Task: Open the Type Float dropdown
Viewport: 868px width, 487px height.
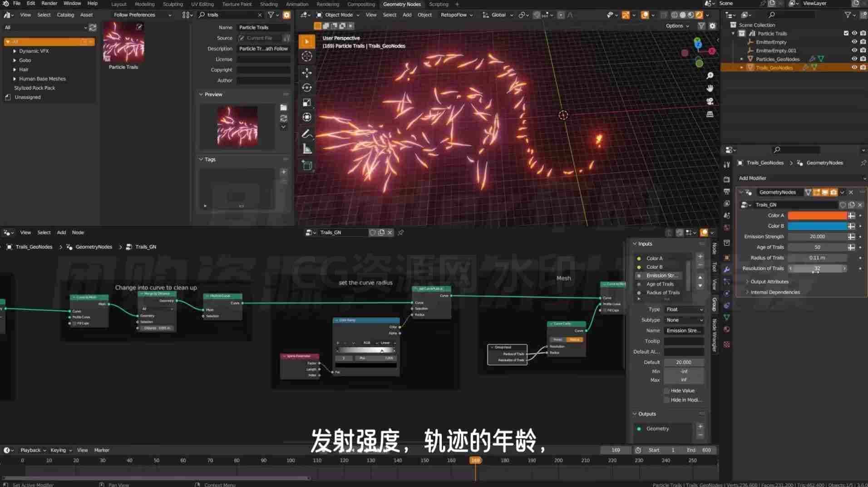Action: (x=684, y=310)
